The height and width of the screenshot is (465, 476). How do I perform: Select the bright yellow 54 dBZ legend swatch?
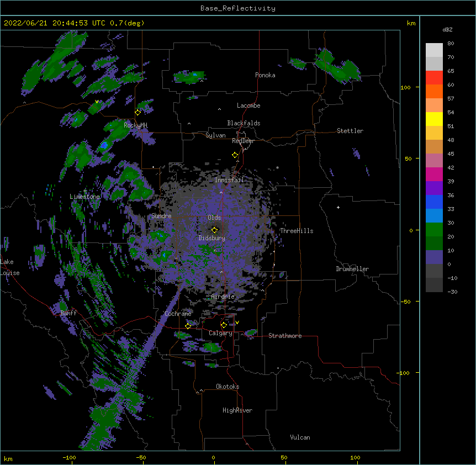(x=434, y=119)
